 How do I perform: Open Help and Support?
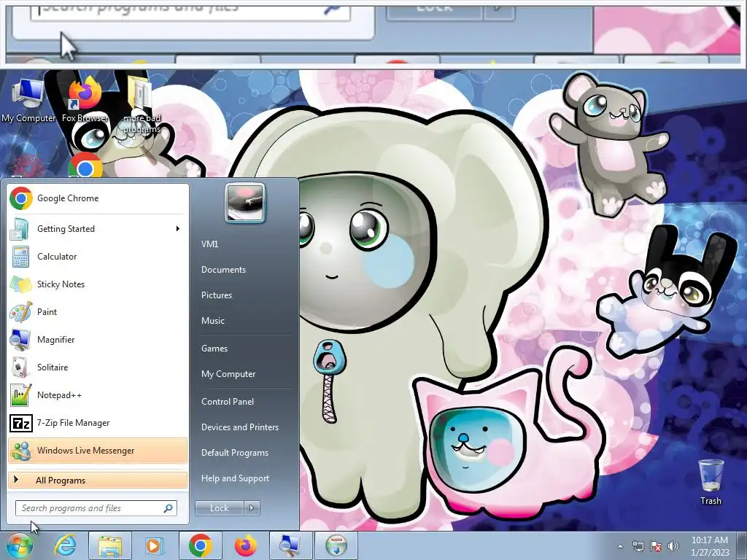click(235, 478)
